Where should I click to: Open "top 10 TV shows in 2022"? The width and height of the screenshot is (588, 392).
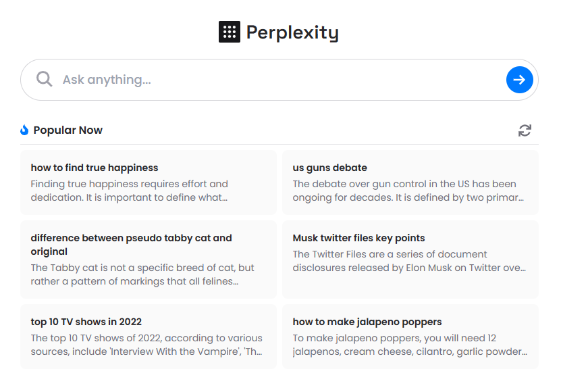[86, 322]
